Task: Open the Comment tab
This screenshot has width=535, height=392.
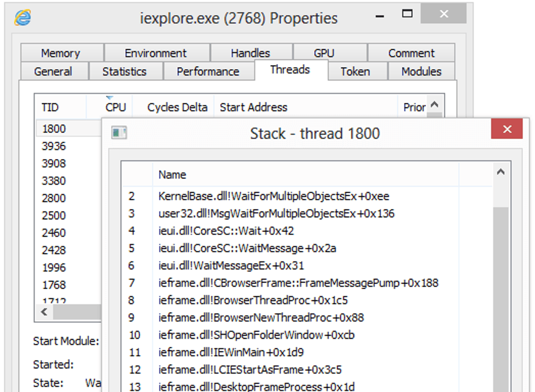Action: 412,53
